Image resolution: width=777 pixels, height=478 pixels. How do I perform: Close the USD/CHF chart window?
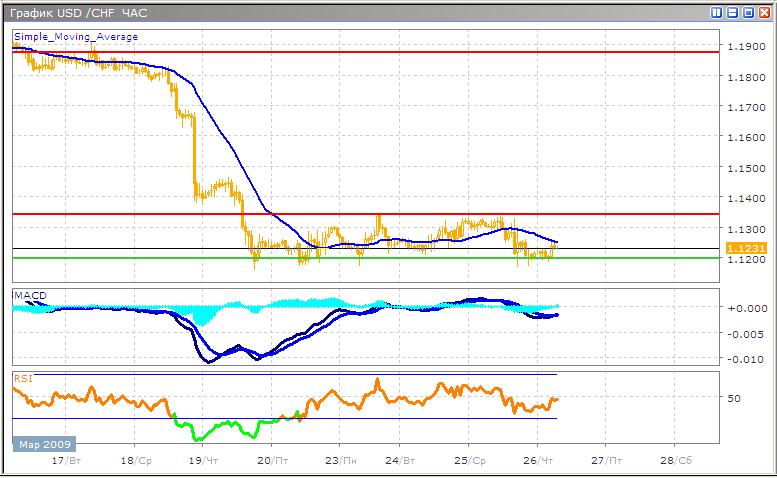point(763,13)
